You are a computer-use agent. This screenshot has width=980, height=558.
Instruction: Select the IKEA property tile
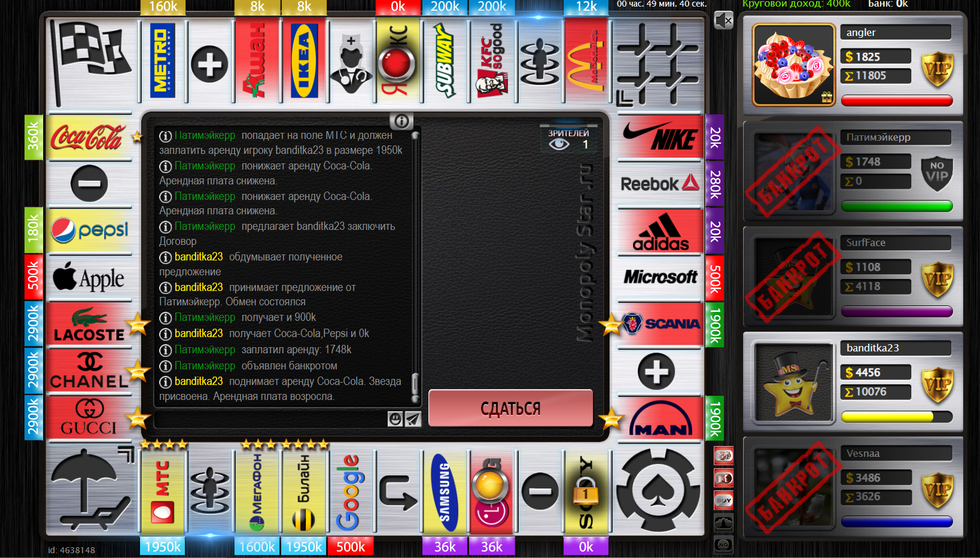pos(304,61)
